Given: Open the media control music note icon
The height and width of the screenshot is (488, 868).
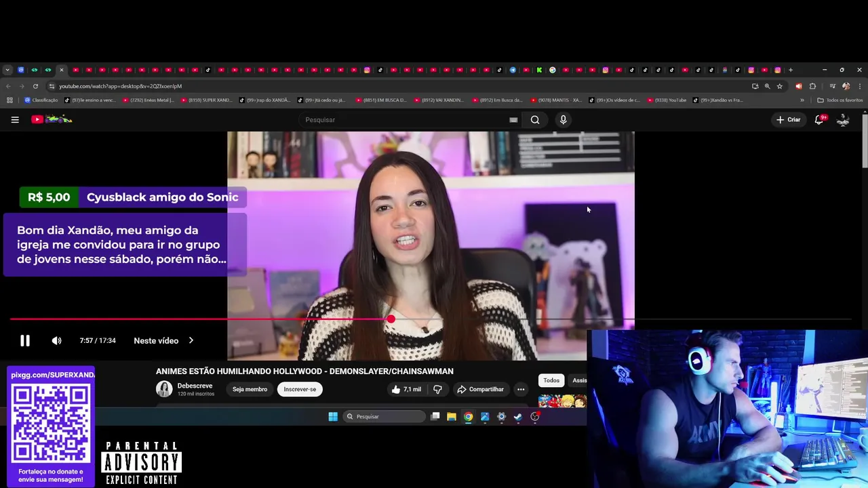Looking at the screenshot, I should click(832, 86).
